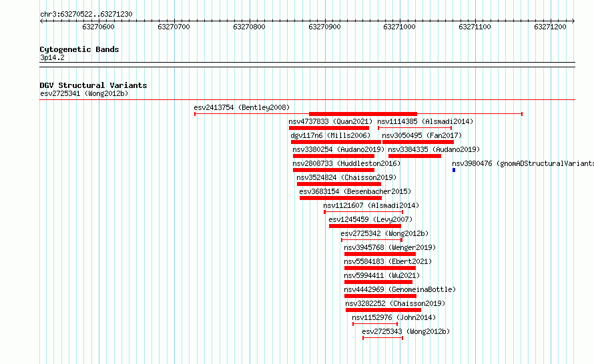Screen dimensions: 594x364
Task: Click the nsv4737833 (Quan2021) variant label
Action: (330, 121)
